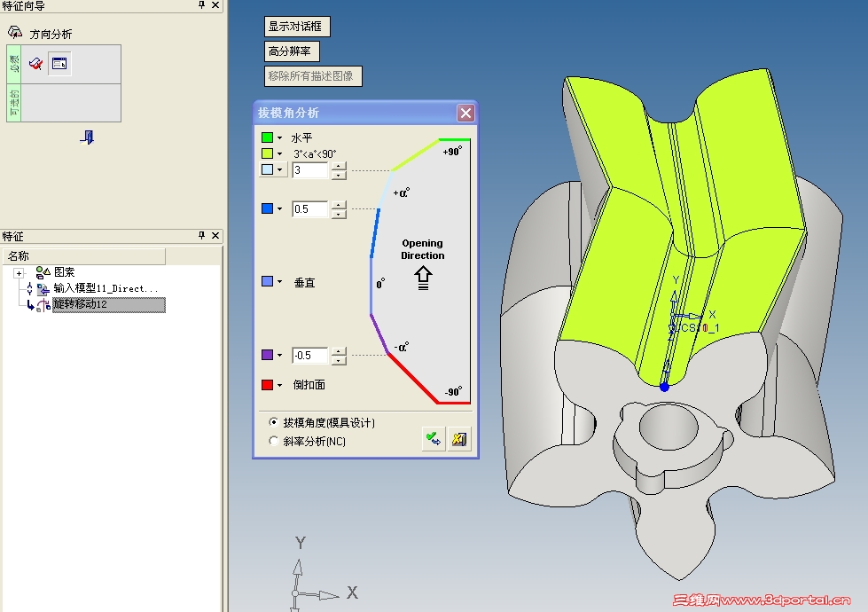Increase the -0.5 value with the up arrow
Viewport: 868px width, 612px height.
339,351
